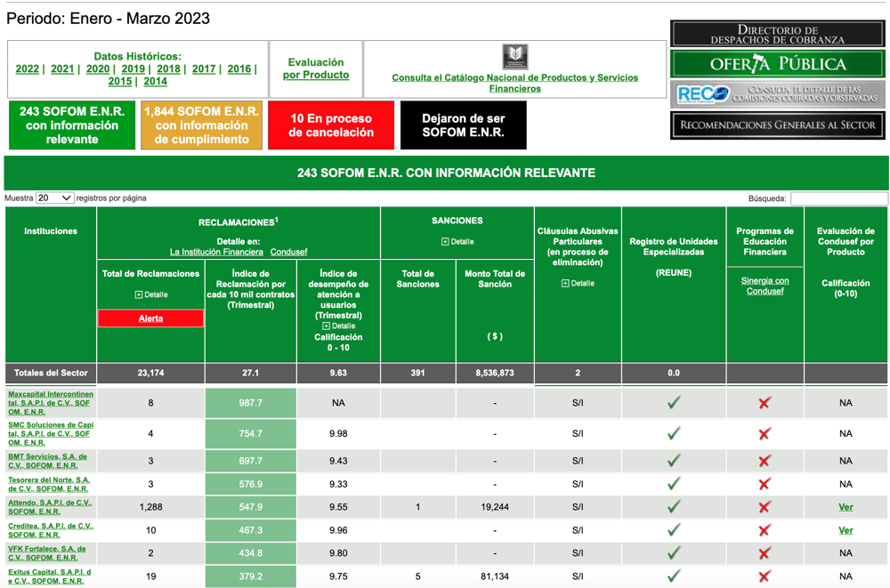Open historical data for 2021
890x588 pixels.
[62, 68]
